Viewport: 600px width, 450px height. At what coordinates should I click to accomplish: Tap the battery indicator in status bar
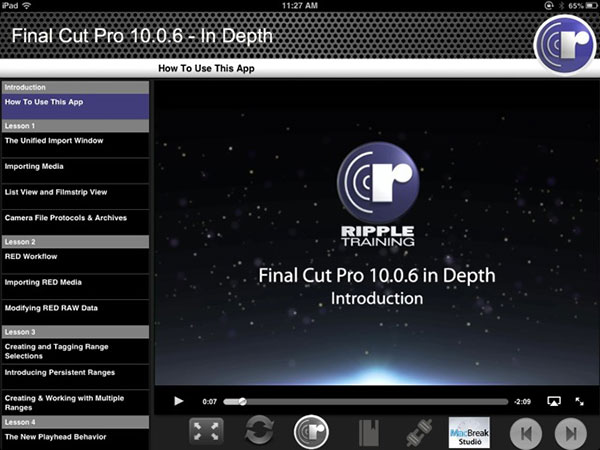point(591,5)
